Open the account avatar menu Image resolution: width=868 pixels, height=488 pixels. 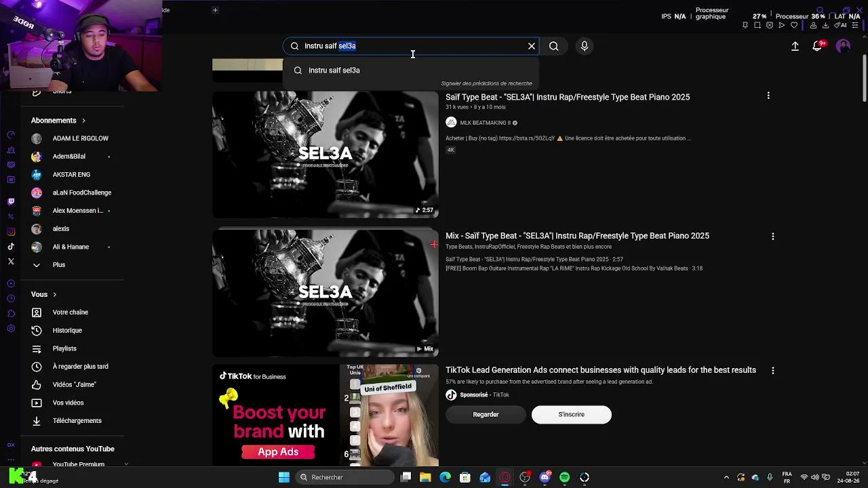point(843,46)
